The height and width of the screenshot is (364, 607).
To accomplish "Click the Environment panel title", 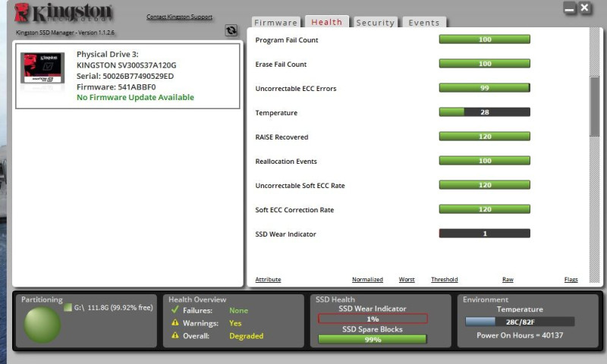I will point(486,300).
